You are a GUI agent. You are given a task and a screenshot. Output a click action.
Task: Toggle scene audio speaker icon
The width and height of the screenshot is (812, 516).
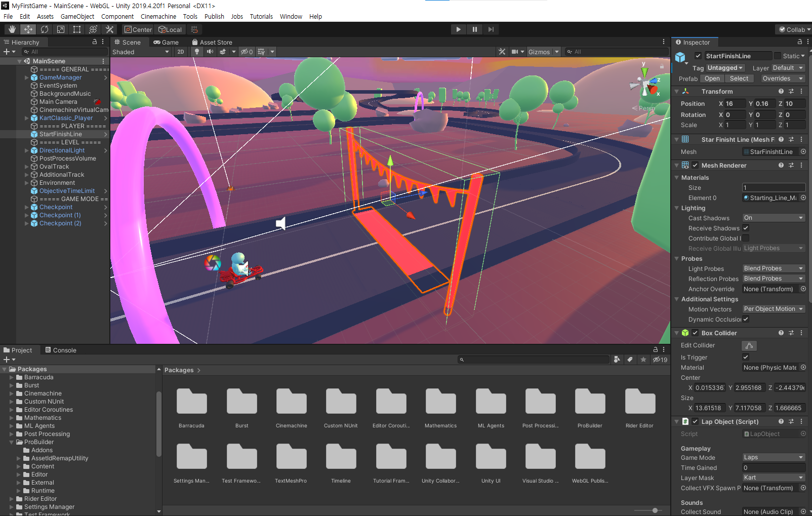tap(210, 52)
